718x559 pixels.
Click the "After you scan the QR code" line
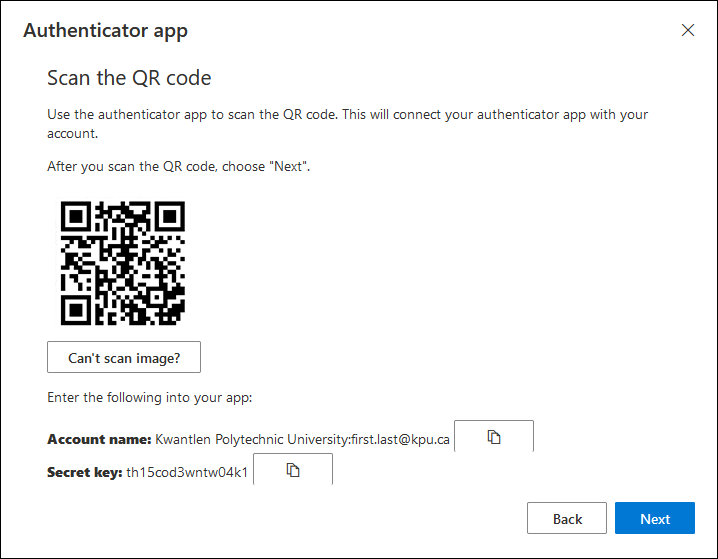(x=178, y=167)
